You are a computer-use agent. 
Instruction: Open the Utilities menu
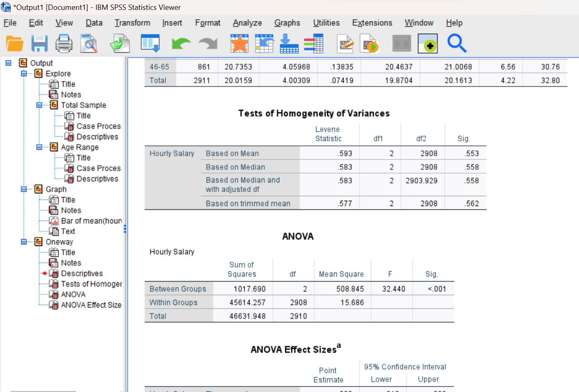326,23
